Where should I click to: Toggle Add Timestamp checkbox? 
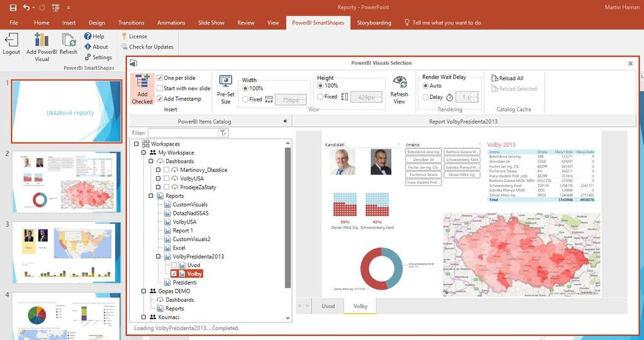point(160,99)
